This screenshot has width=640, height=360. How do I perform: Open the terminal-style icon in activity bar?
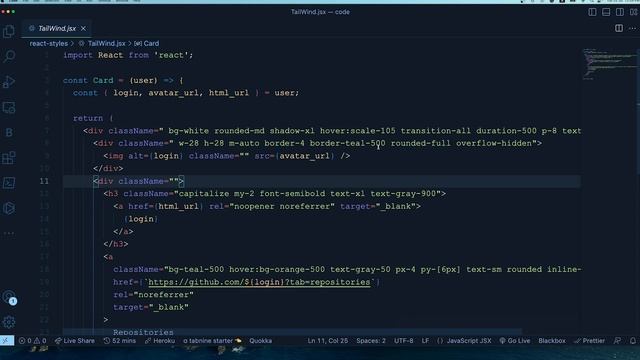[x=9, y=183]
